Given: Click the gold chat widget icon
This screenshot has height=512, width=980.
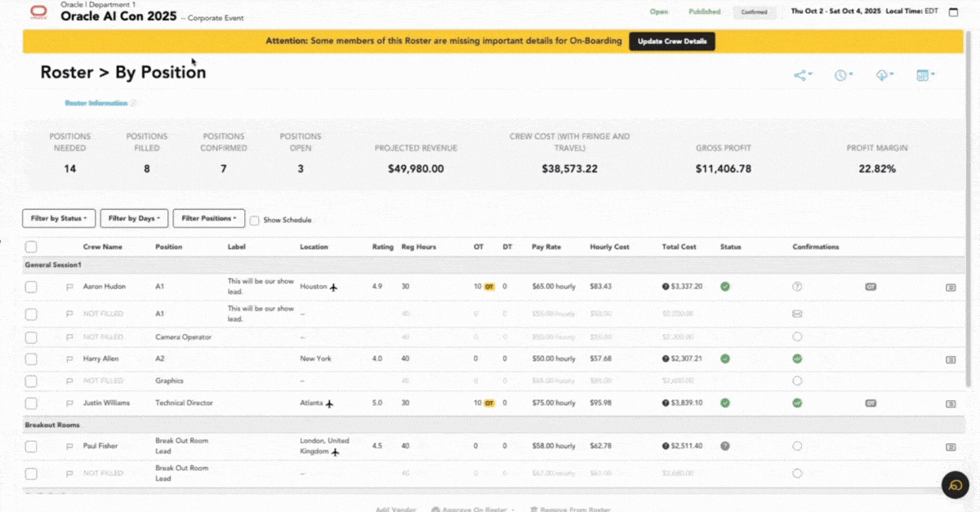Looking at the screenshot, I should [954, 485].
